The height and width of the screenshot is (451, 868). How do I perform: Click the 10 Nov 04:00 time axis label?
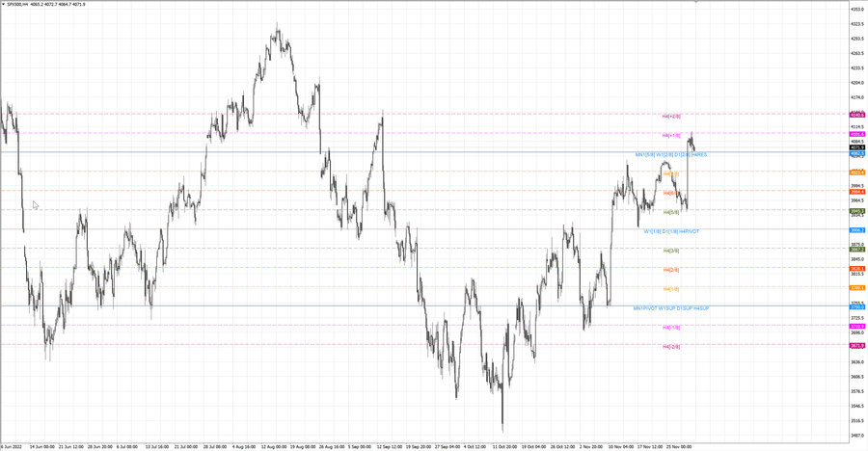click(x=621, y=446)
